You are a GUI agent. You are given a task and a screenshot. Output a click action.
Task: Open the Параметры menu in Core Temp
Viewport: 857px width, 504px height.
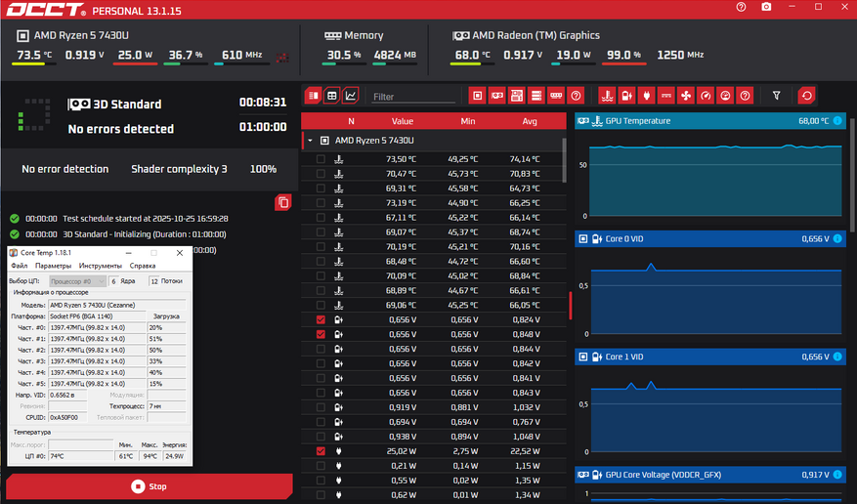point(54,266)
